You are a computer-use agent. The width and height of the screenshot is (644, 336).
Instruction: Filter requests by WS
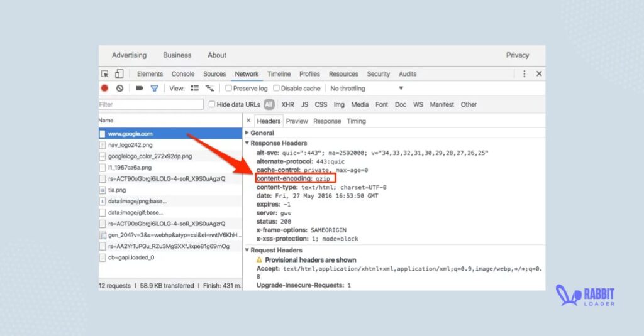pyautogui.click(x=418, y=105)
